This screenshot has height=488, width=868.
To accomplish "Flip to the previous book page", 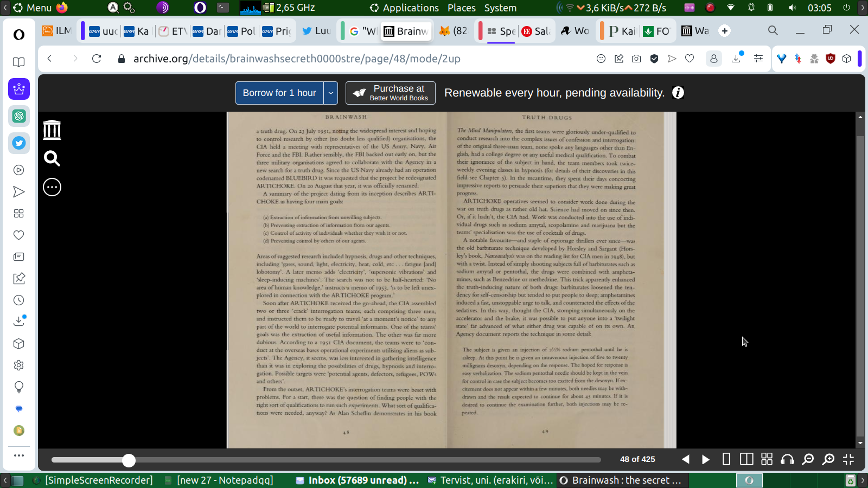I will [x=686, y=460].
